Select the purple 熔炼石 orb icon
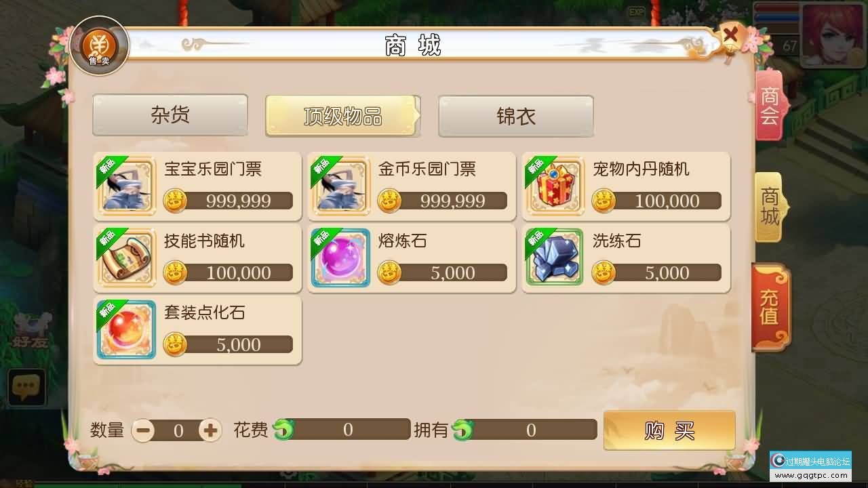The image size is (868, 488). [x=340, y=258]
